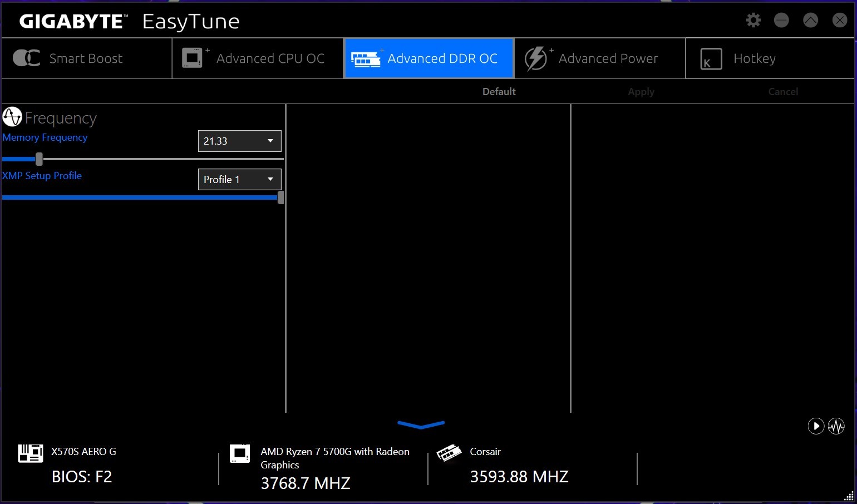Open the Advanced Power tab
The width and height of the screenshot is (857, 504).
coord(600,58)
